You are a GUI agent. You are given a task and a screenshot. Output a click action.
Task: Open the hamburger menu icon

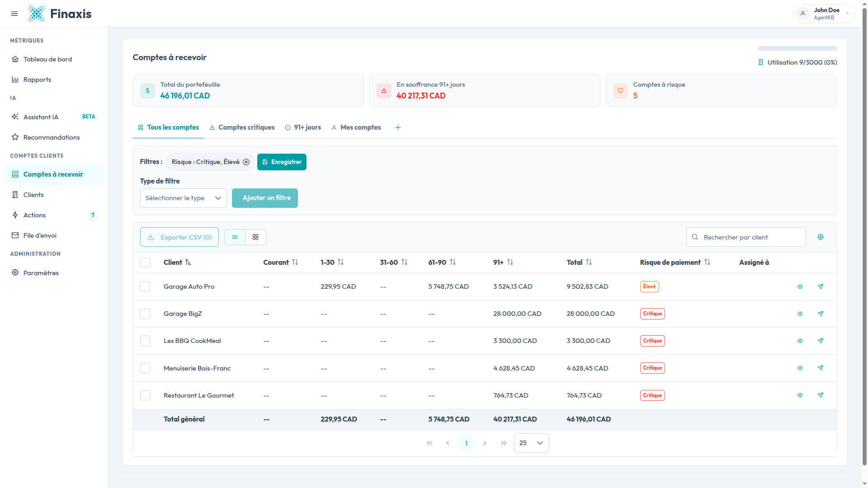coord(14,14)
